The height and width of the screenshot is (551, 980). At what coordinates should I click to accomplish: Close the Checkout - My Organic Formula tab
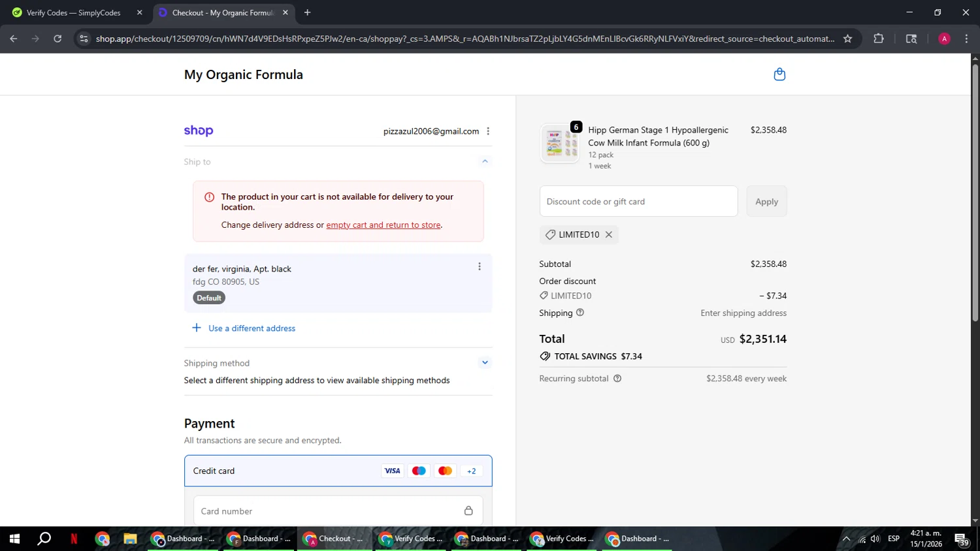click(286, 12)
